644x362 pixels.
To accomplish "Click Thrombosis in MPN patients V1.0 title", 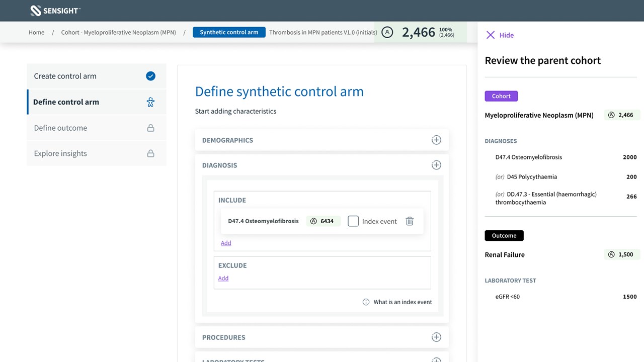I will 323,32.
